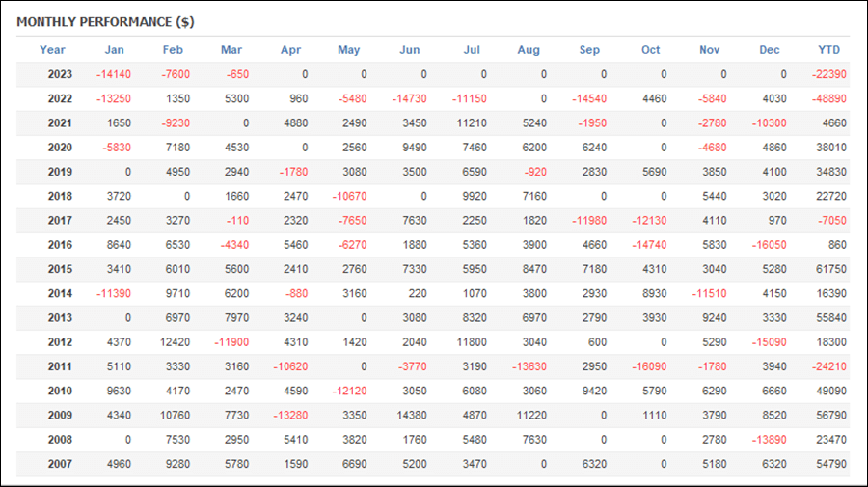Click the 2012 February value 12420
This screenshot has height=487, width=868.
point(175,342)
